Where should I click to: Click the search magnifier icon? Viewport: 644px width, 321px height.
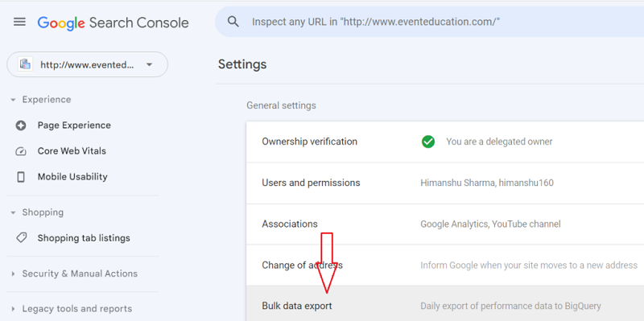233,22
